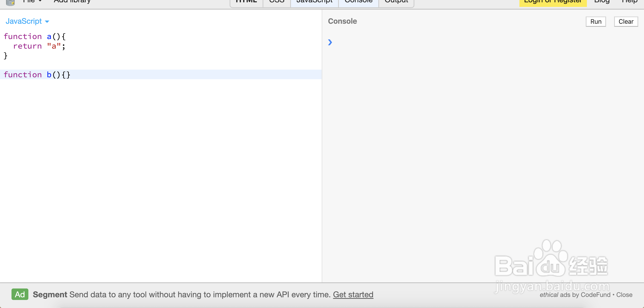Expand the JavaScript language dropdown

click(27, 21)
